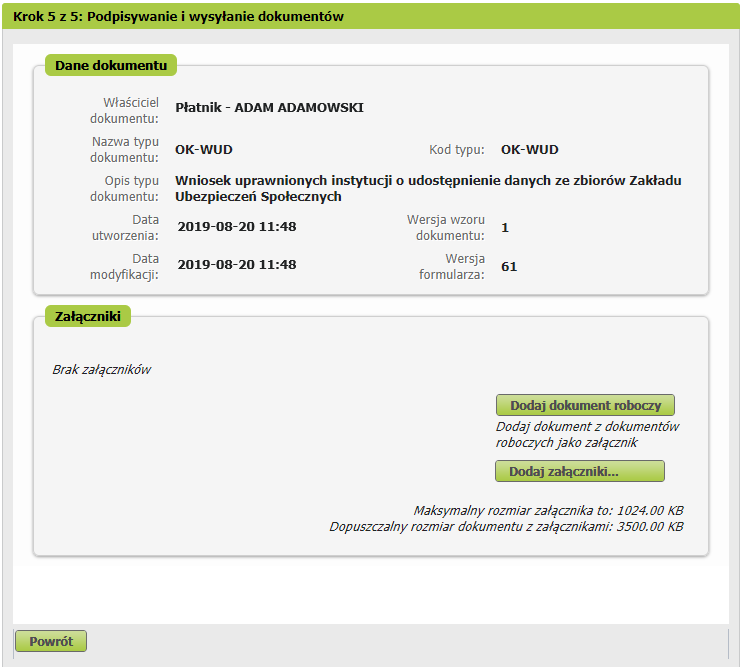This screenshot has width=740, height=667.
Task: Click the OK-WUD value beside Nazwa typu dokumentu
Action: point(204,150)
